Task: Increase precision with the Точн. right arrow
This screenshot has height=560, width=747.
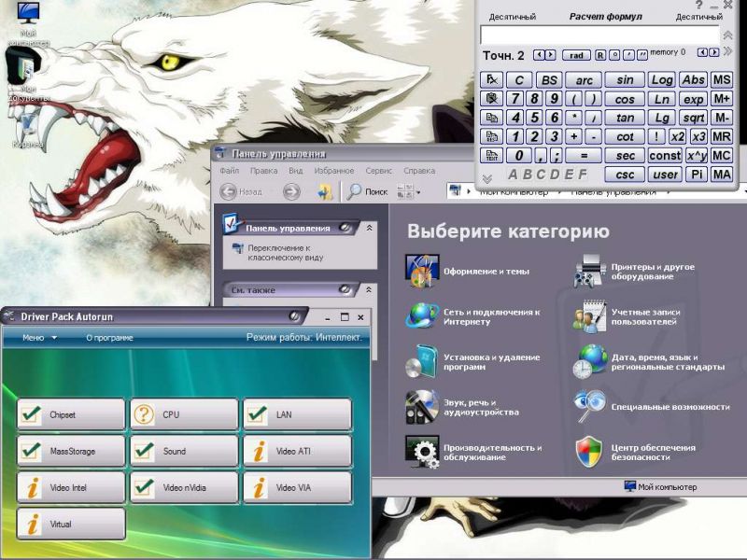Action: (551, 55)
